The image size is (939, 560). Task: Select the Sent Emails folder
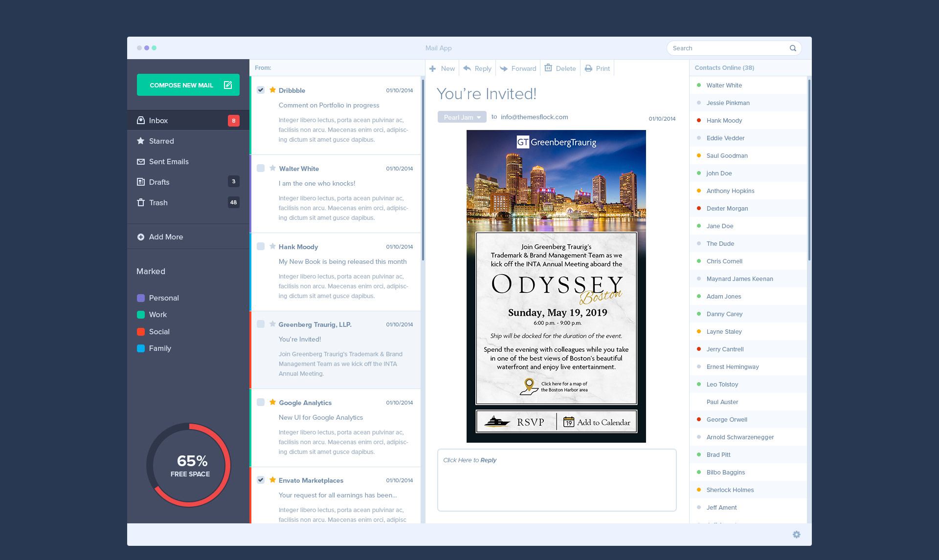coord(169,161)
